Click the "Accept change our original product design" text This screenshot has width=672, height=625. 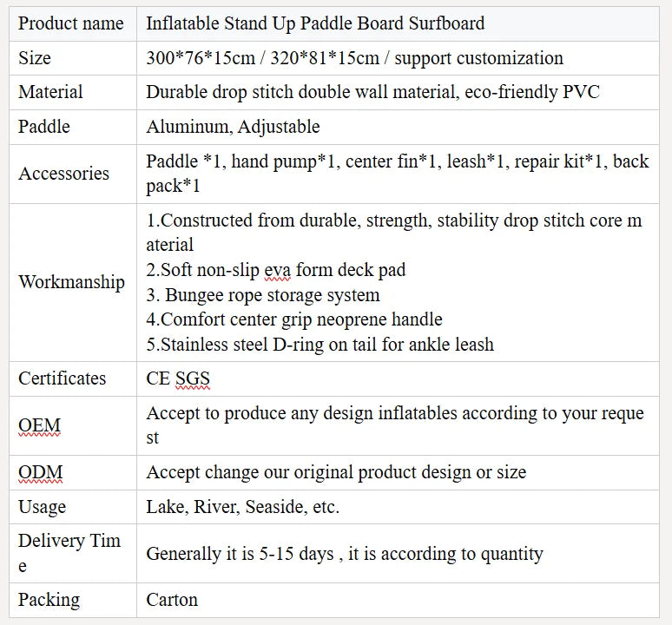click(x=335, y=473)
